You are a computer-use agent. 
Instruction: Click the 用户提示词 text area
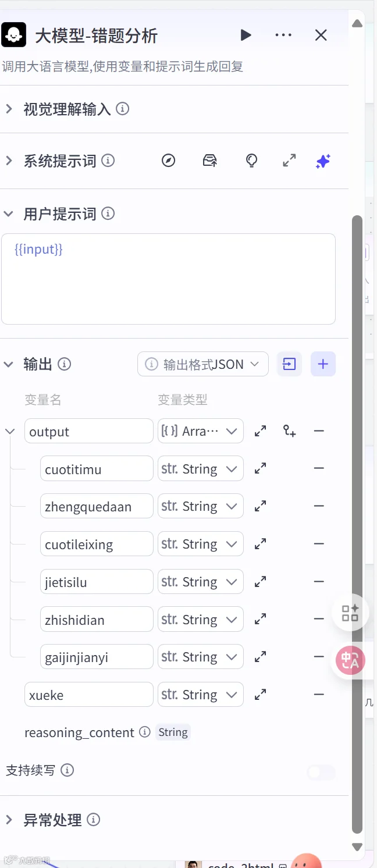tap(168, 279)
